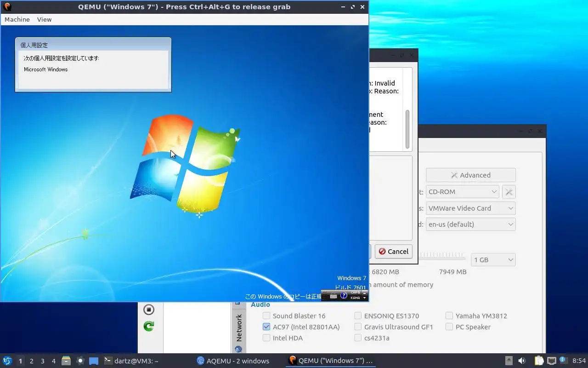The image size is (588, 368).
Task: Click the green reset VM icon in AQEMU
Action: pyautogui.click(x=148, y=326)
